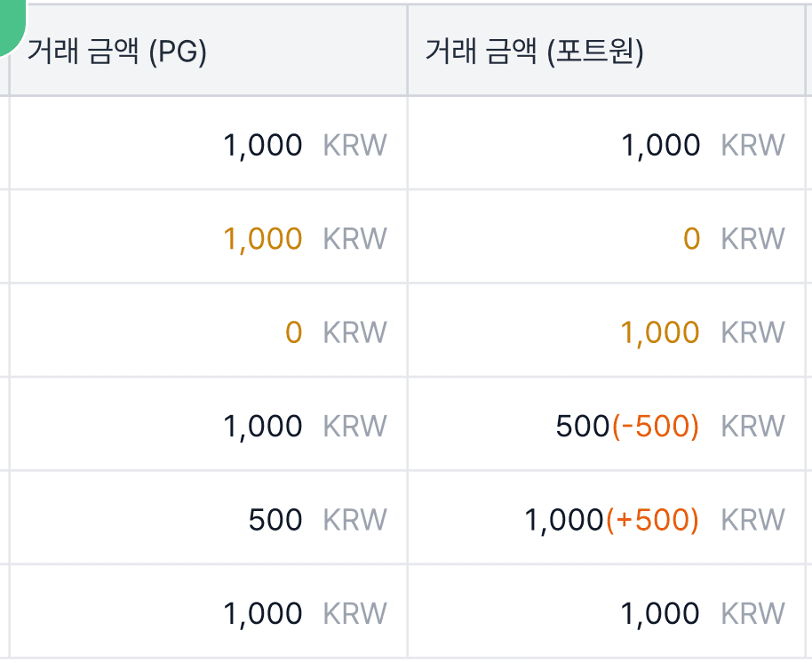Select the first row's 포트원 amount 1,000
The height and width of the screenshot is (663, 812).
[661, 145]
